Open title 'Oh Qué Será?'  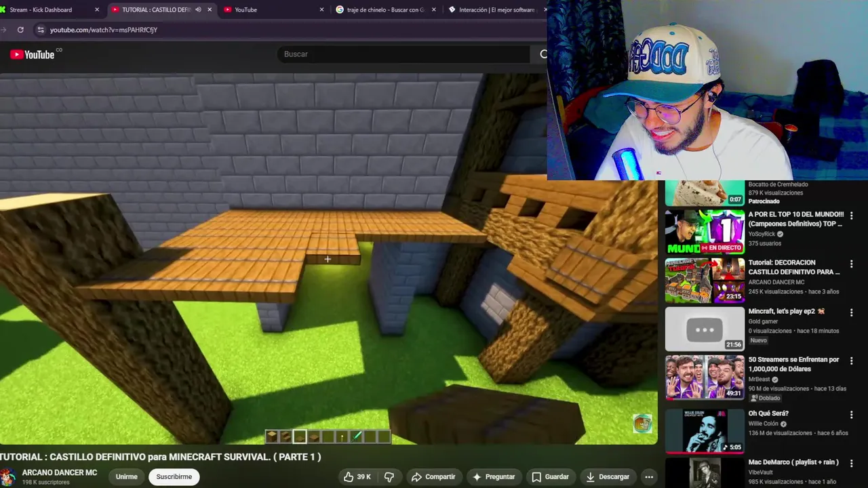[x=768, y=413]
